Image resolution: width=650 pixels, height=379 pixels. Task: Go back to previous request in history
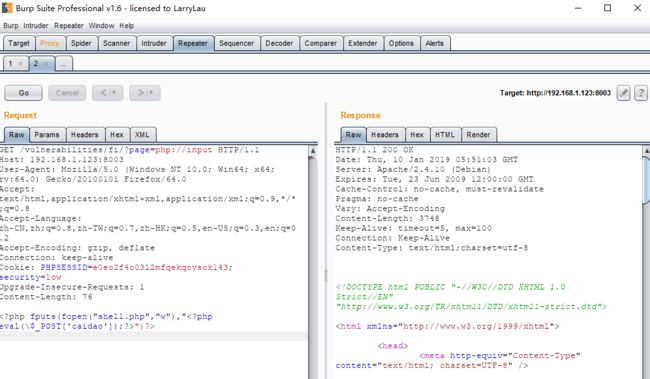pos(108,93)
